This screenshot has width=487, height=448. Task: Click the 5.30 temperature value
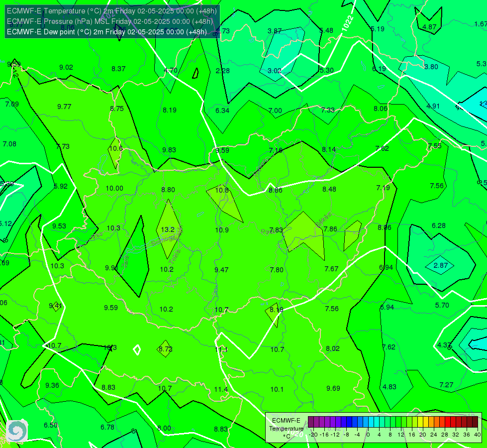[326, 70]
